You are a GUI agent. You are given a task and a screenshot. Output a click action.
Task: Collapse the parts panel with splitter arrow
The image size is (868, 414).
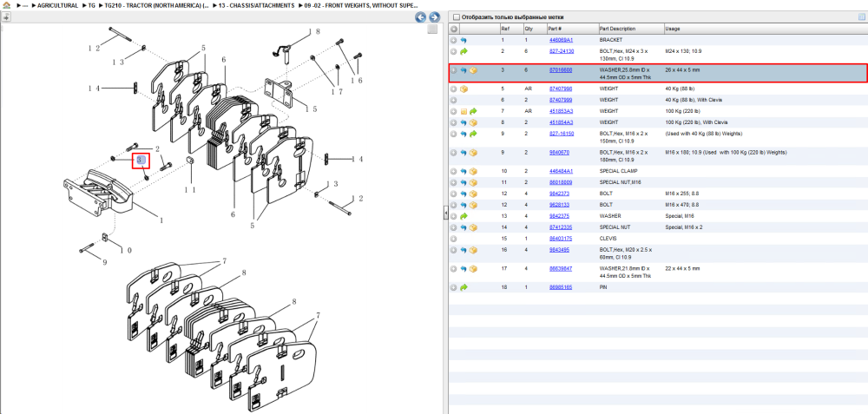click(x=445, y=214)
